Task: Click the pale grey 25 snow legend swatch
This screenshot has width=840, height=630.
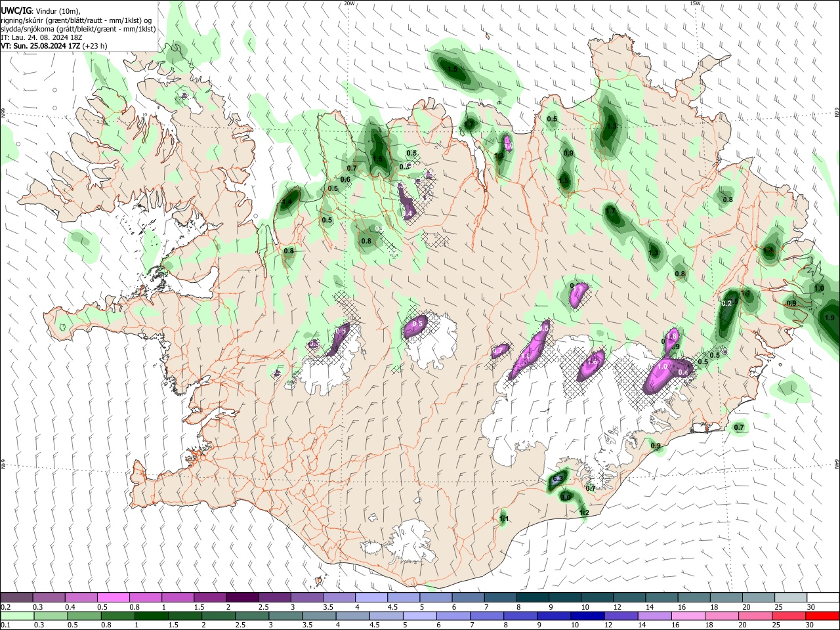Action: click(x=791, y=597)
